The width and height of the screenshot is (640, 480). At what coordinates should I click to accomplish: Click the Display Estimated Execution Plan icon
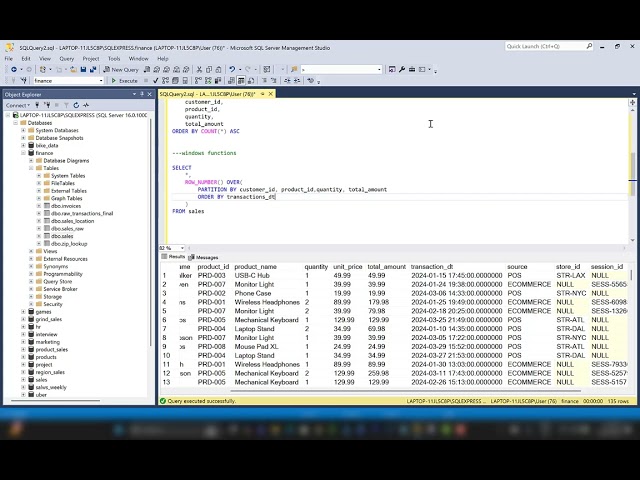(x=165, y=81)
